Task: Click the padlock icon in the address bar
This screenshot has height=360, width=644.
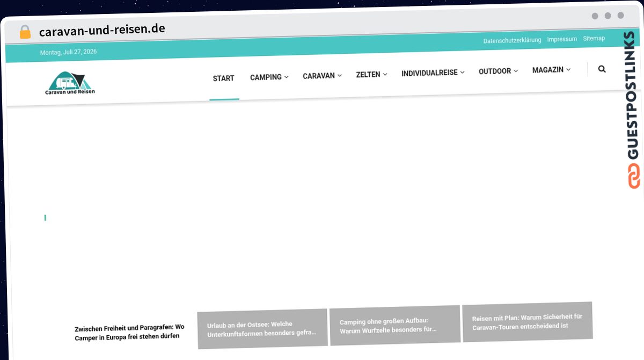Action: click(x=25, y=32)
